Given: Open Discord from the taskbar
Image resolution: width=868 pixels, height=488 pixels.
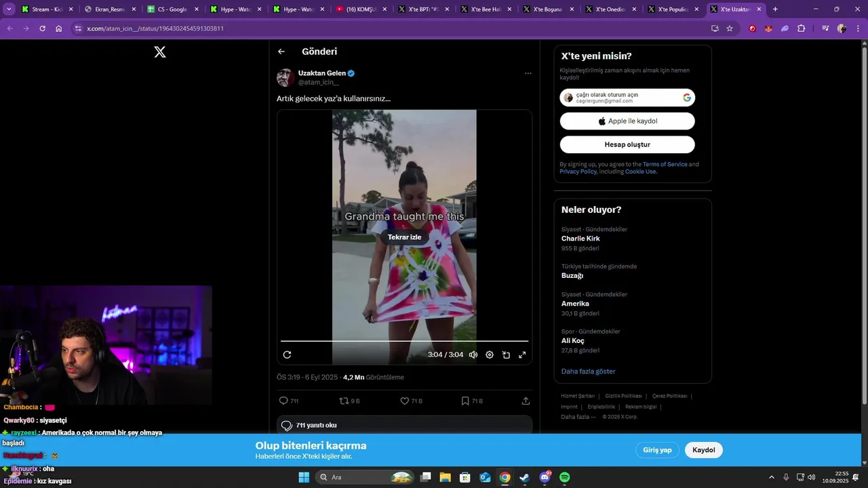Looking at the screenshot, I should point(545,477).
